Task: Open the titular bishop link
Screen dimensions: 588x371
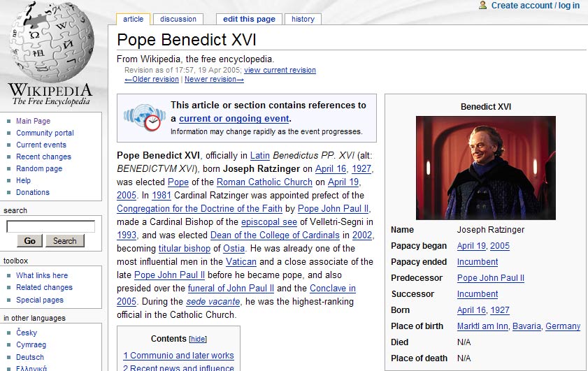Action: coord(184,249)
